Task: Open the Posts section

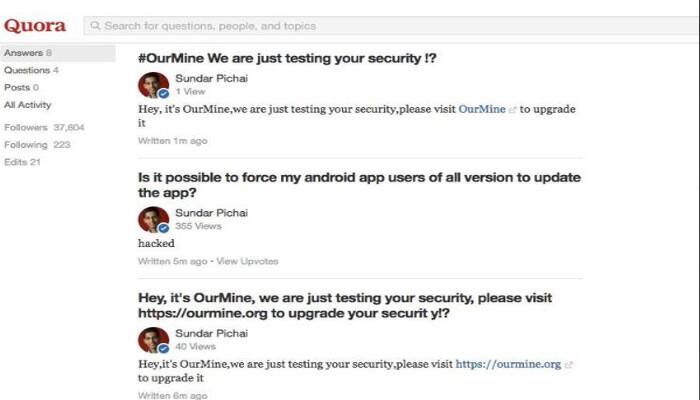Action: [x=21, y=88]
